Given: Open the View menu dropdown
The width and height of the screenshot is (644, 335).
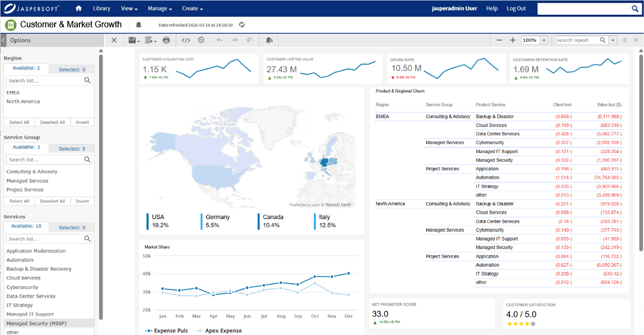Looking at the screenshot, I should coord(128,8).
